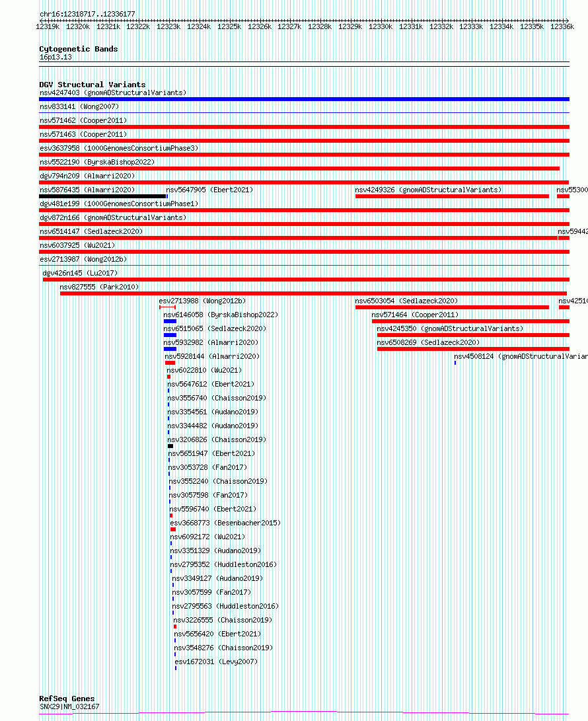Open the nsv571463 (Cooper2011) variant

(x=83, y=134)
